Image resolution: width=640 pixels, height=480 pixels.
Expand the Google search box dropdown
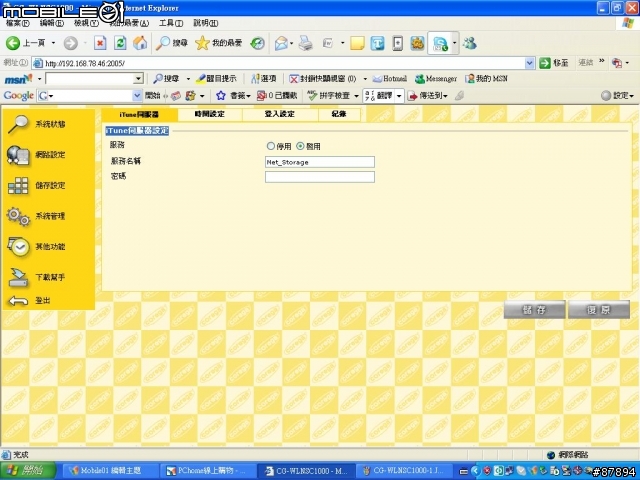coord(137,96)
